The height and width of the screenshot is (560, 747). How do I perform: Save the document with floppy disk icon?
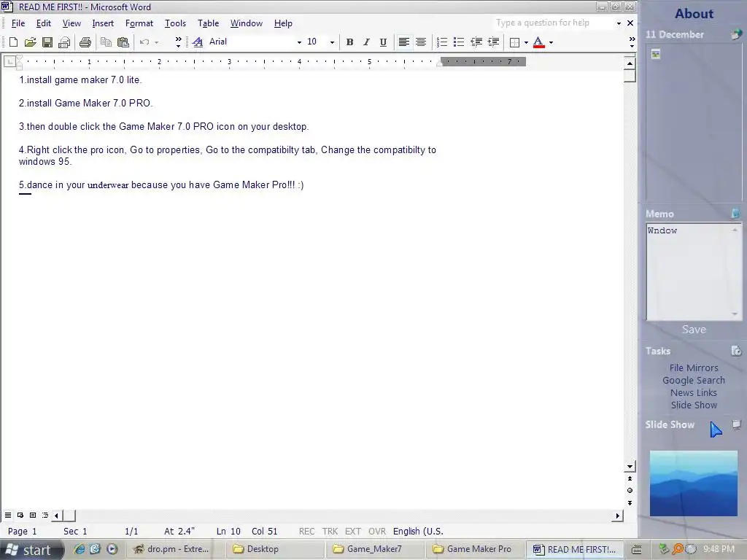point(47,42)
